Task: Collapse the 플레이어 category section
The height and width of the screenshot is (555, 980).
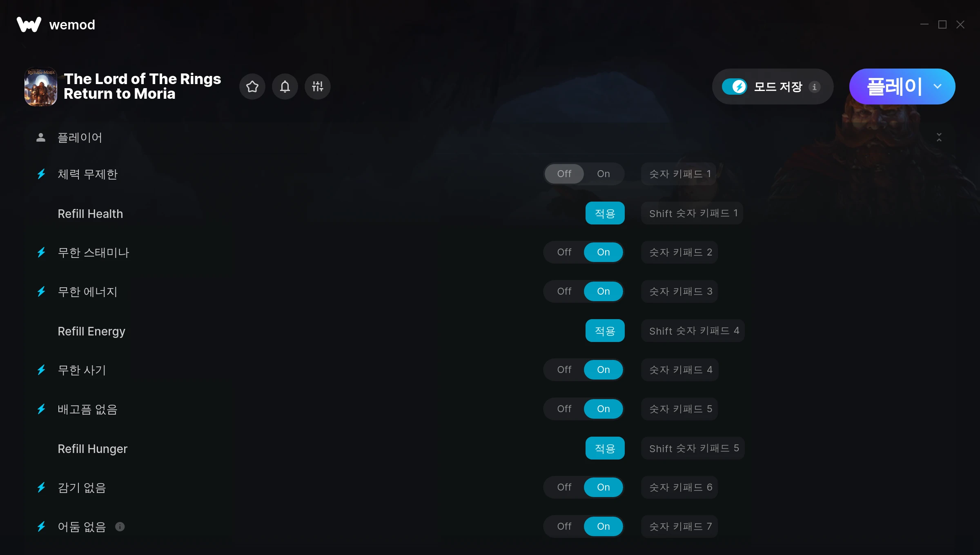Action: click(x=939, y=138)
